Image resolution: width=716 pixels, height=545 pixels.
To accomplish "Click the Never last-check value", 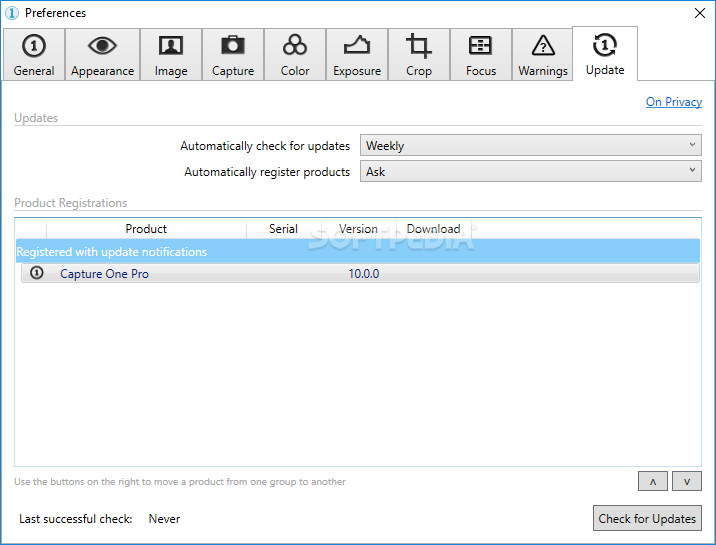I will pos(164,519).
